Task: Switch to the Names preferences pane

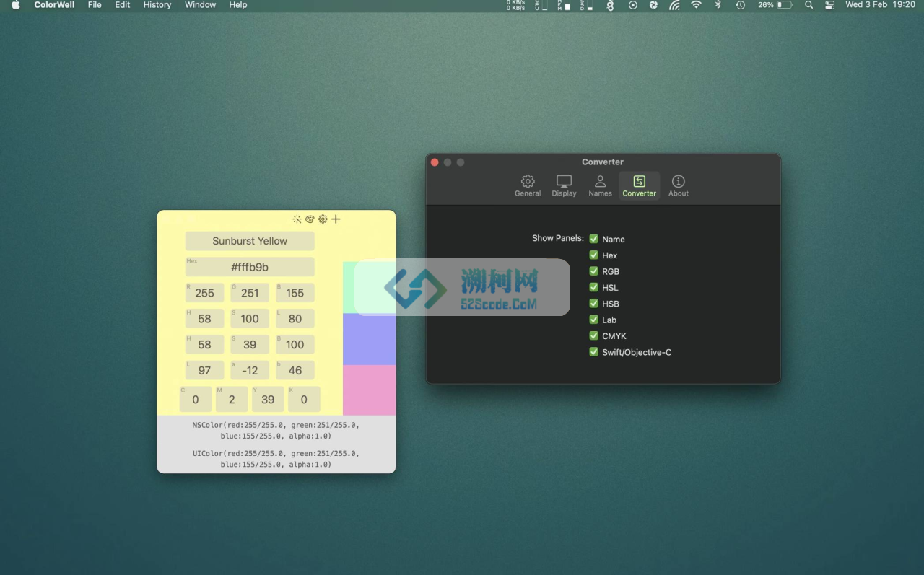Action: coord(600,185)
